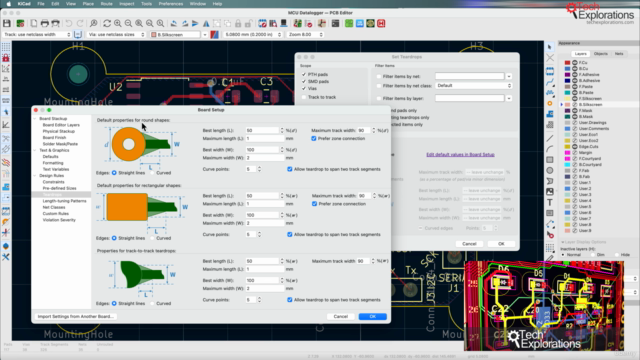
Task: Select the Draw line tool
Action: tap(550, 139)
